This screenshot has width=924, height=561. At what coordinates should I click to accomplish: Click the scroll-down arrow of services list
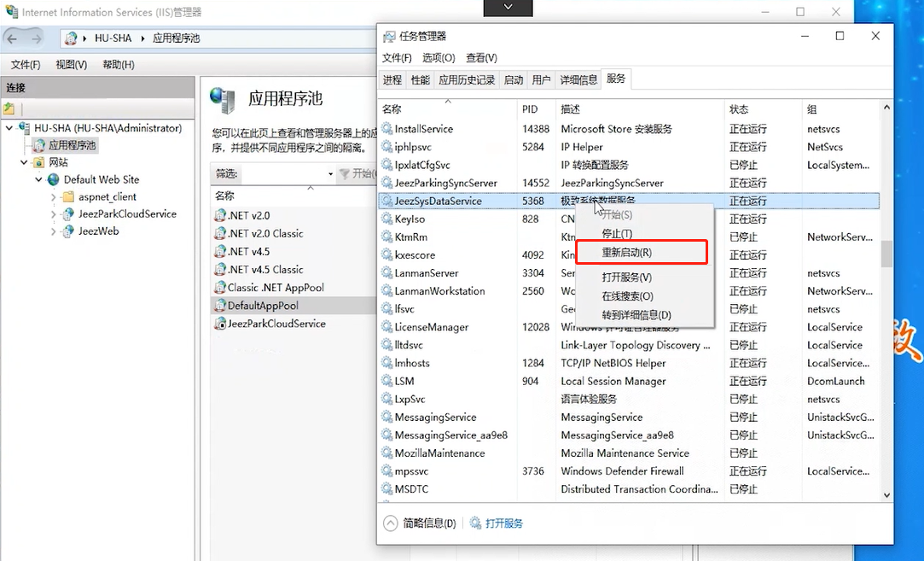[x=886, y=495]
